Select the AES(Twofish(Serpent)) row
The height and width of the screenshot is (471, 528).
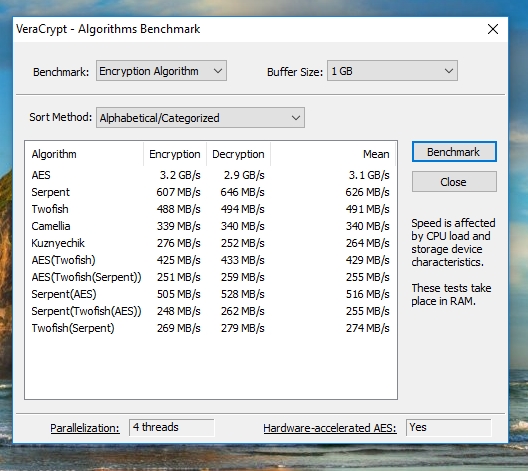[x=210, y=277]
